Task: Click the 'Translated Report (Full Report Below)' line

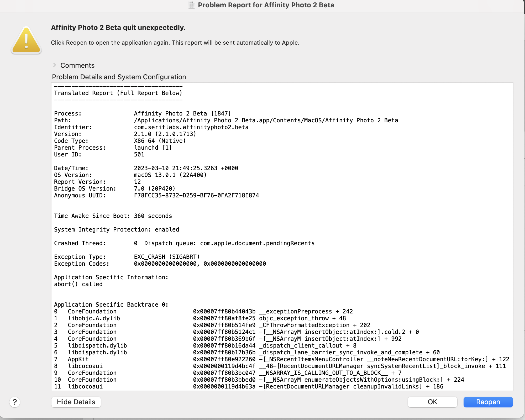Action: coord(118,93)
